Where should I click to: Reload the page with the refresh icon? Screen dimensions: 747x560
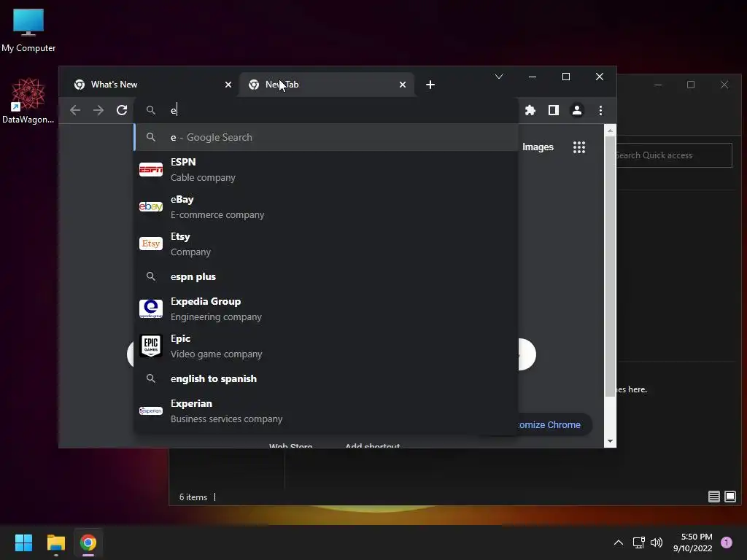[122, 111]
